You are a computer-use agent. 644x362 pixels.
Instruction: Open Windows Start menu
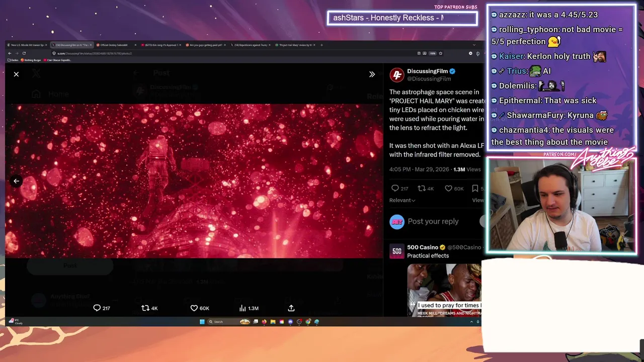[x=202, y=322]
